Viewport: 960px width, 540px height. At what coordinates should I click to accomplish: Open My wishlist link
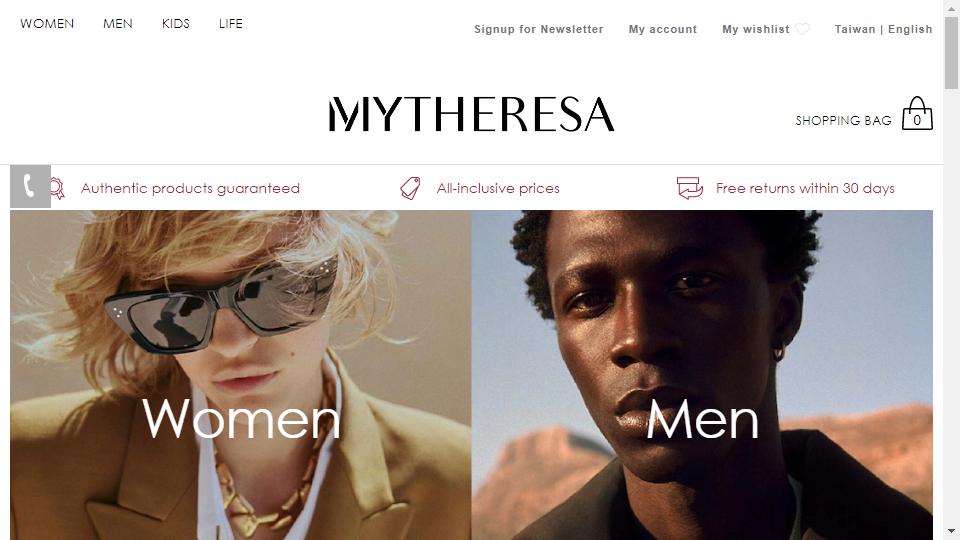pyautogui.click(x=756, y=29)
